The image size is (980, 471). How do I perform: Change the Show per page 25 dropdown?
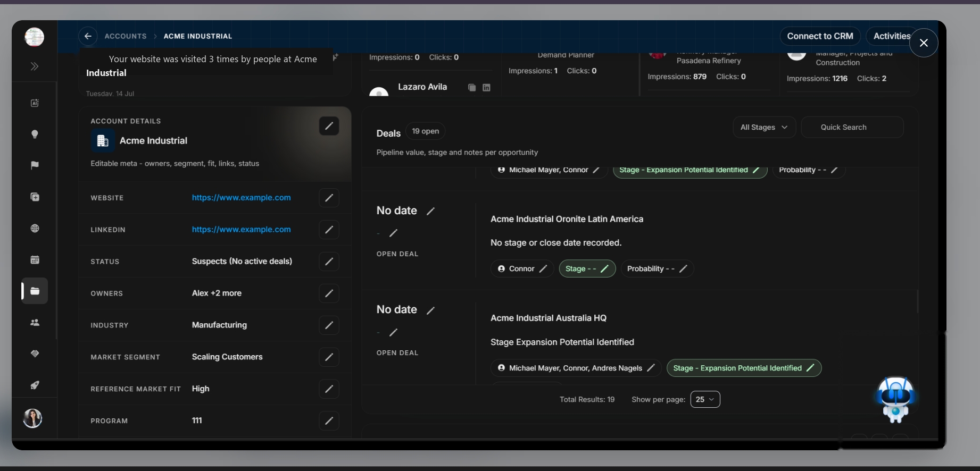(x=705, y=399)
